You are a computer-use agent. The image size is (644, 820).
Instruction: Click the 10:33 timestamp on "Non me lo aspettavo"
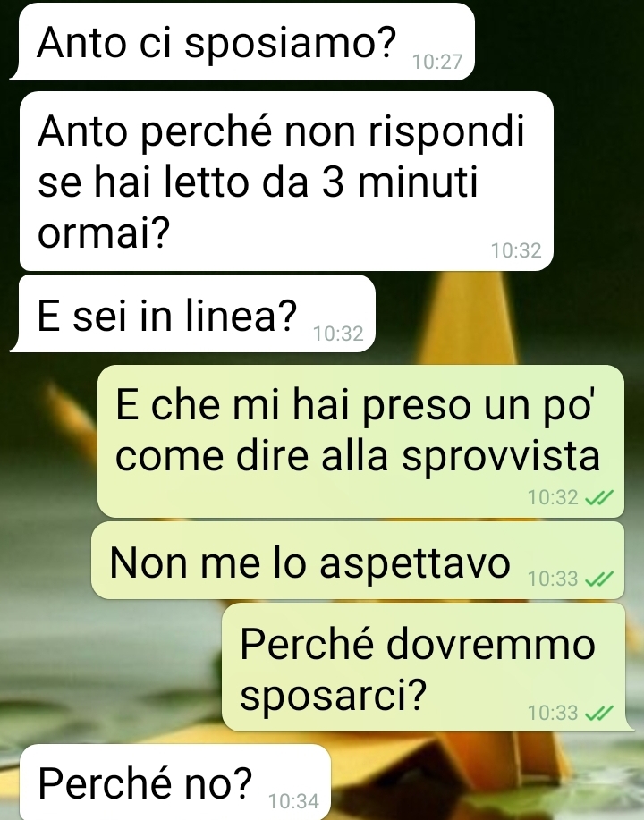[553, 579]
